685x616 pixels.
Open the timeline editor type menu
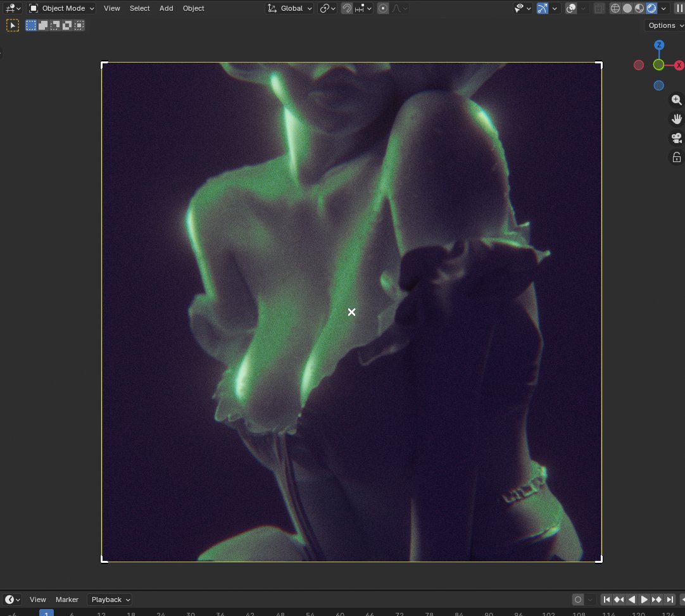coord(12,600)
